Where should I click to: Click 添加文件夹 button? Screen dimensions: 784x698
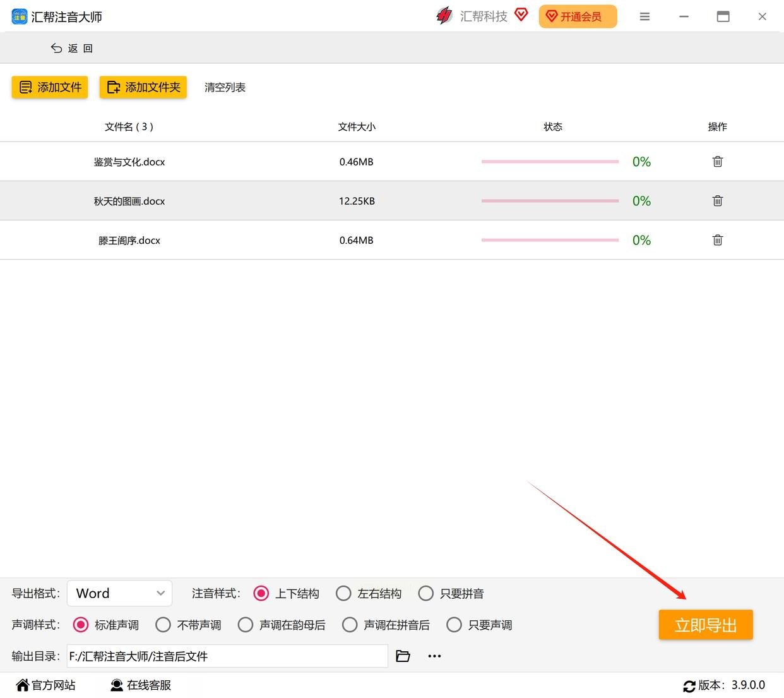coord(143,87)
